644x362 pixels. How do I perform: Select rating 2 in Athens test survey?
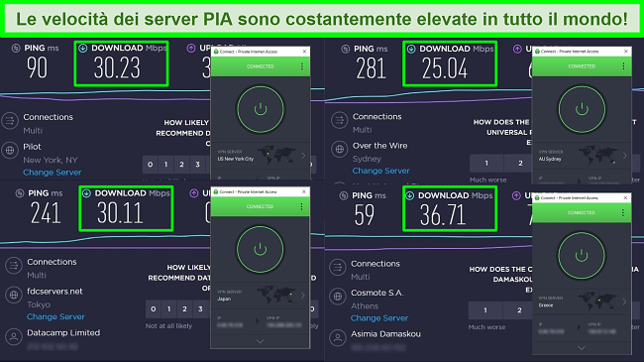pyautogui.click(x=519, y=310)
